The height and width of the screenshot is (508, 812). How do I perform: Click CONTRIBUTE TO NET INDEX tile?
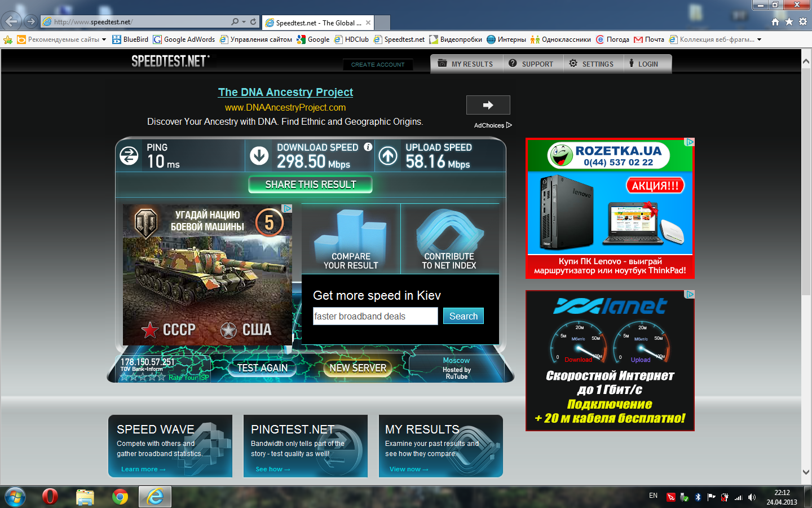[449, 239]
